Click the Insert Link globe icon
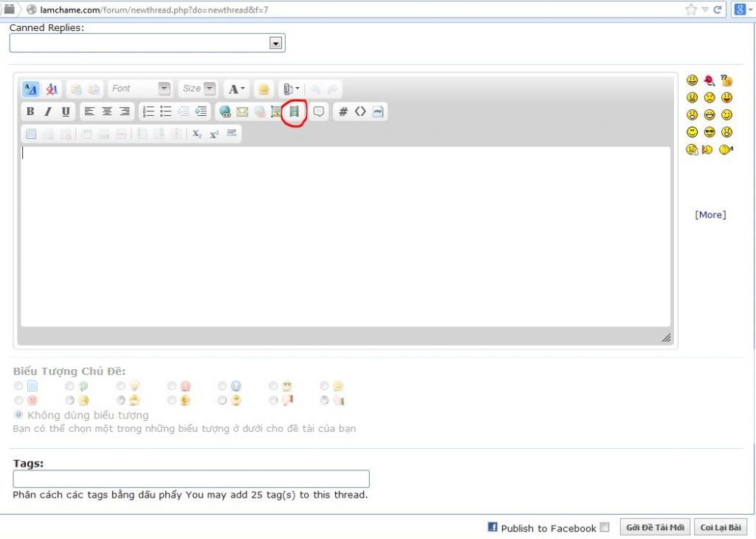Screen dimensions: 756x539 coord(225,111)
